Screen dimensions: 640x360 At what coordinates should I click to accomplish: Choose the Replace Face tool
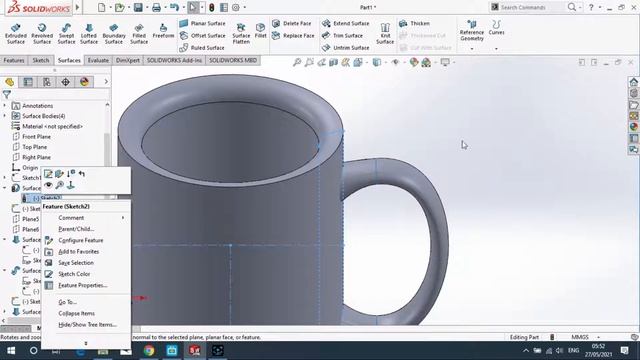293,36
